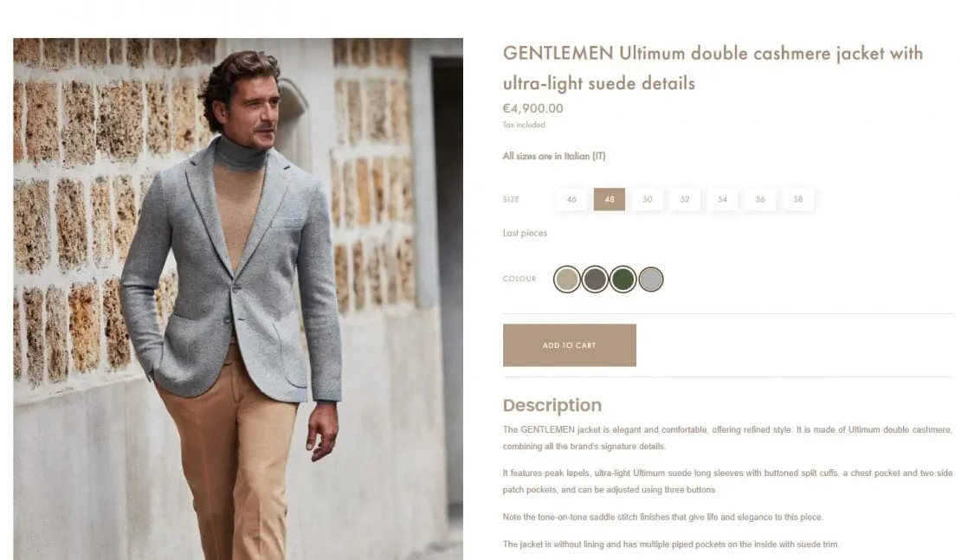Click the 'All sizes are in Italian (IT)' note
This screenshot has height=560, width=961.
pos(554,156)
